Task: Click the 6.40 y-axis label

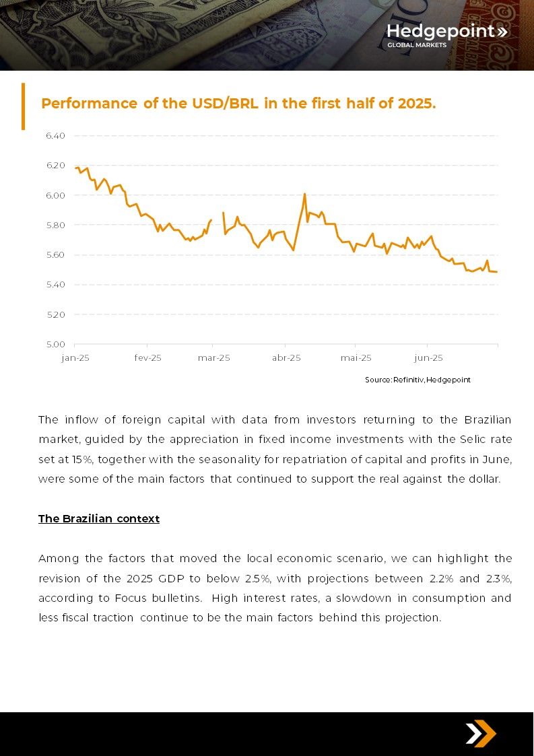Action: (55, 135)
